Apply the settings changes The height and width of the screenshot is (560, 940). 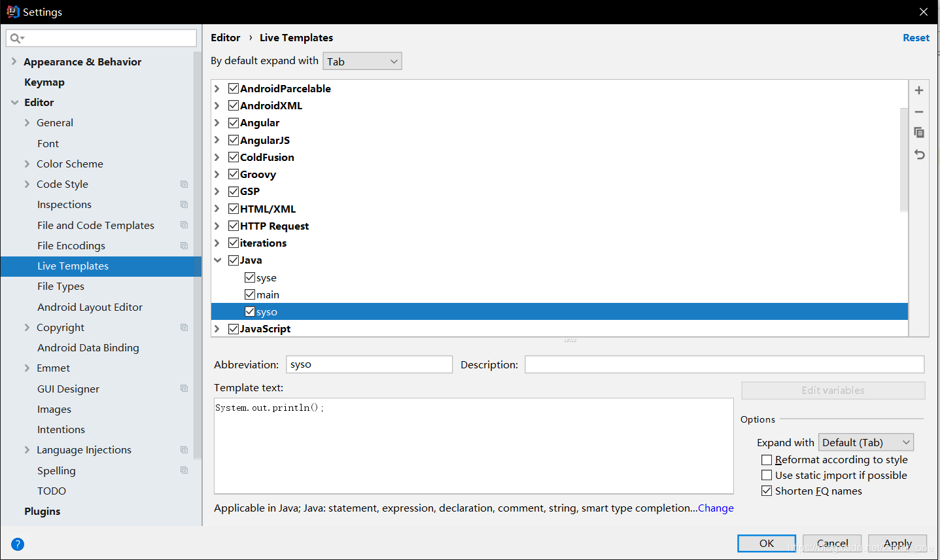pyautogui.click(x=897, y=544)
